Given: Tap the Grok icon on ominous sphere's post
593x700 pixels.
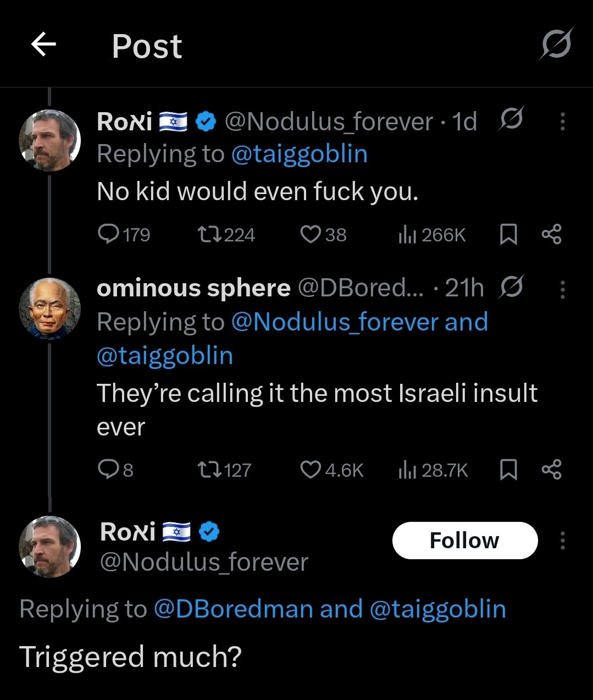Looking at the screenshot, I should coord(511,288).
